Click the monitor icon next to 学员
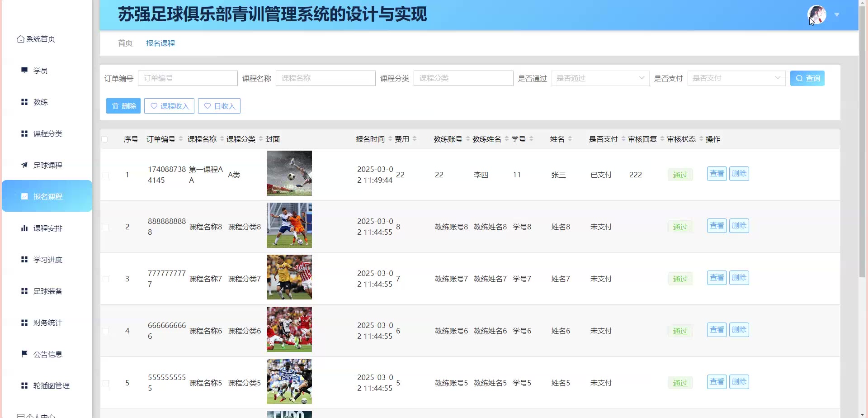Screen dimensions: 868x418 point(24,70)
